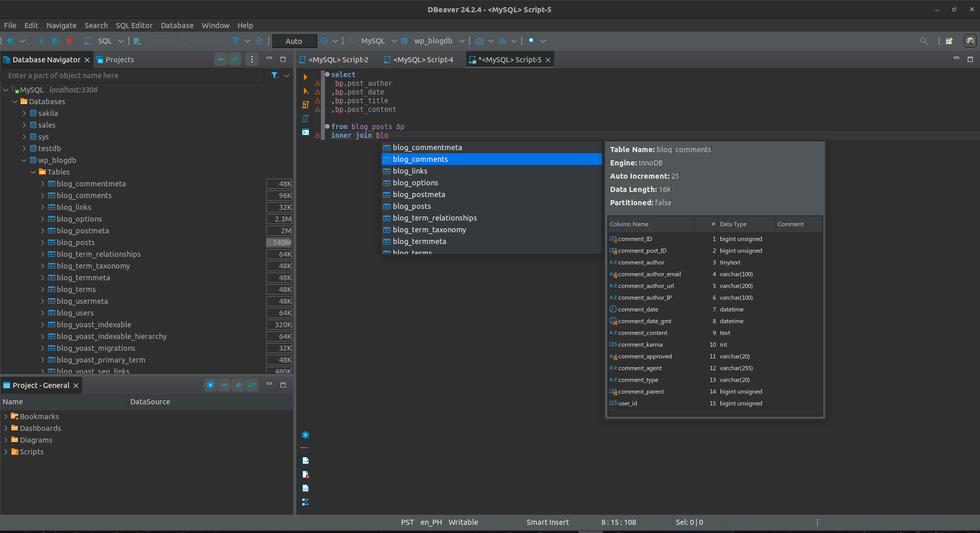The image size is (980, 533).
Task: Click link-with-editor arrows in Project panel
Action: click(252, 385)
